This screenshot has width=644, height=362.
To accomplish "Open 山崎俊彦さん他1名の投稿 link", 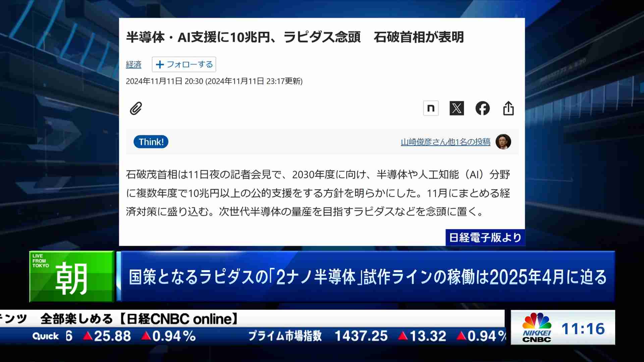I will pos(445,142).
